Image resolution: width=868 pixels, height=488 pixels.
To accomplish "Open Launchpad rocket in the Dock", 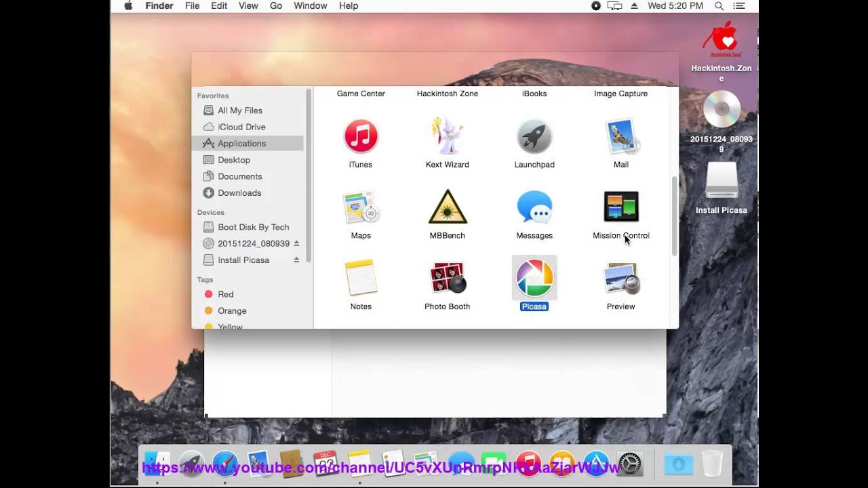I will pos(192,464).
